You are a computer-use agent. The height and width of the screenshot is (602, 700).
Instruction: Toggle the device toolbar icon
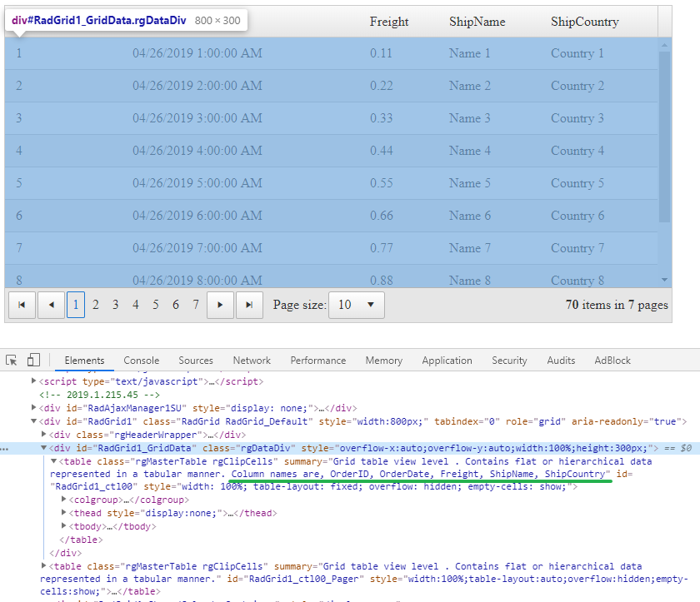click(34, 361)
